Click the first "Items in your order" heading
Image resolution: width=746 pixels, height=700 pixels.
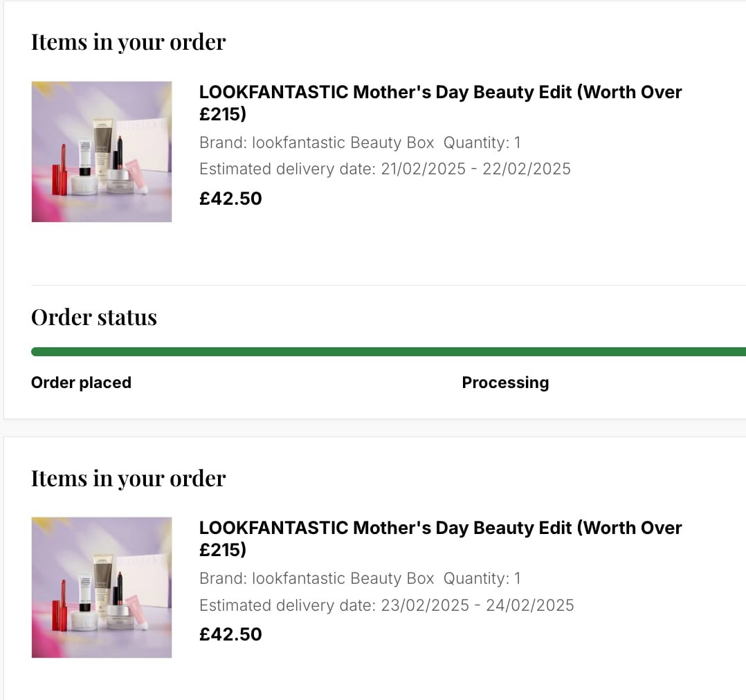click(x=128, y=42)
